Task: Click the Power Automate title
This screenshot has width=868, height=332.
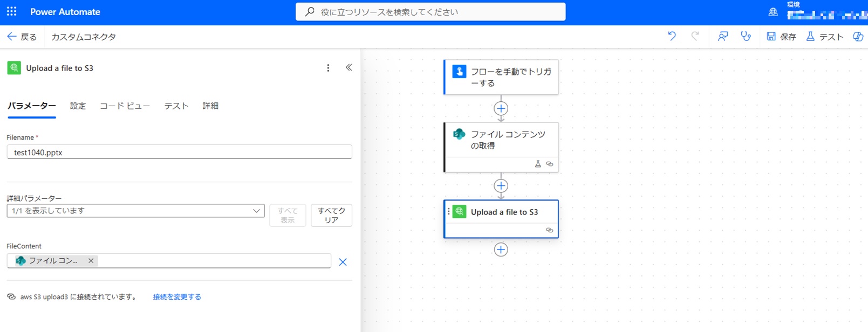Action: coord(65,12)
